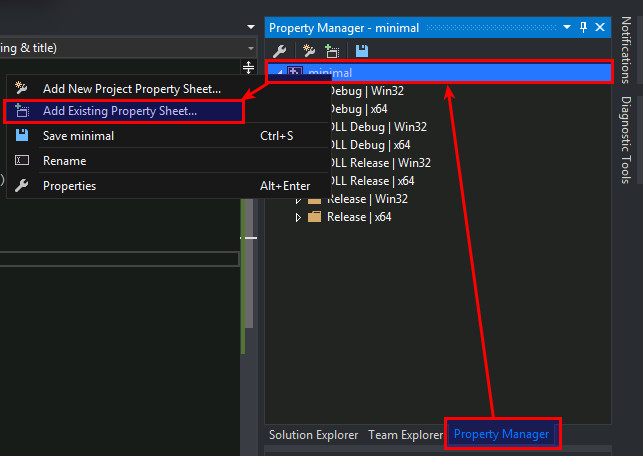643x456 pixels.
Task: Select the Debug | Win32 configuration
Action: [366, 91]
